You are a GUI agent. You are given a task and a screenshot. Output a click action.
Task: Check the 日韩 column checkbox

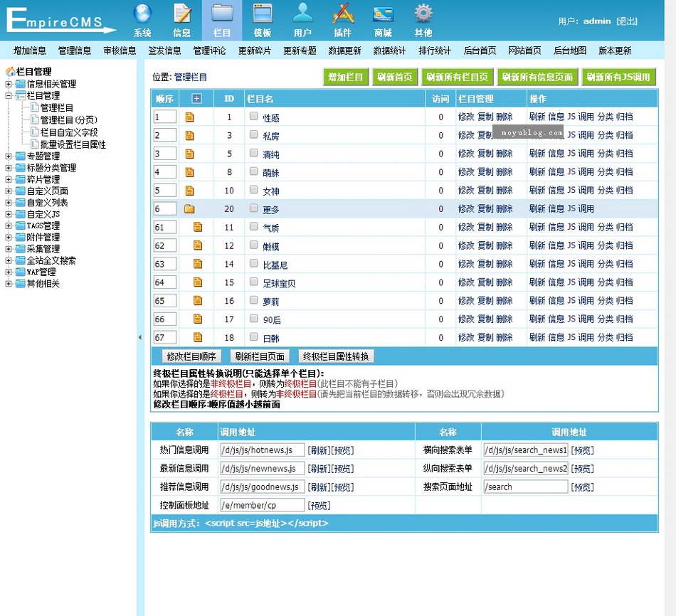253,336
